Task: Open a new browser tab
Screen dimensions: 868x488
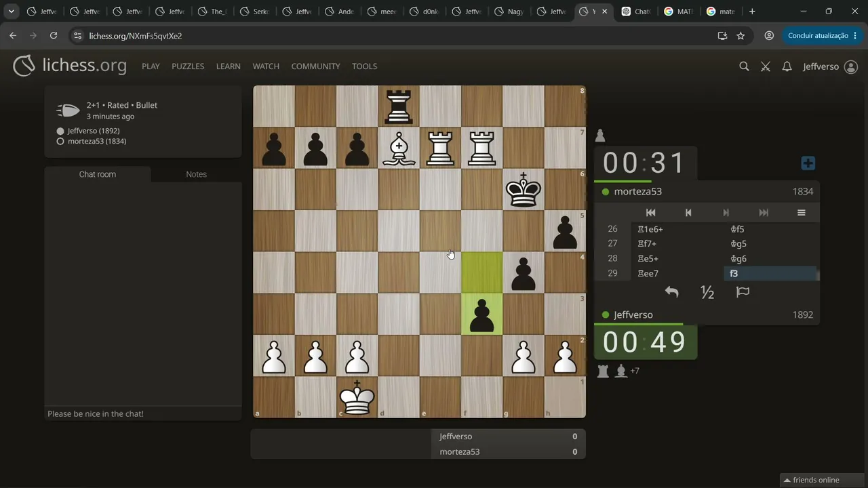Action: pyautogui.click(x=752, y=12)
